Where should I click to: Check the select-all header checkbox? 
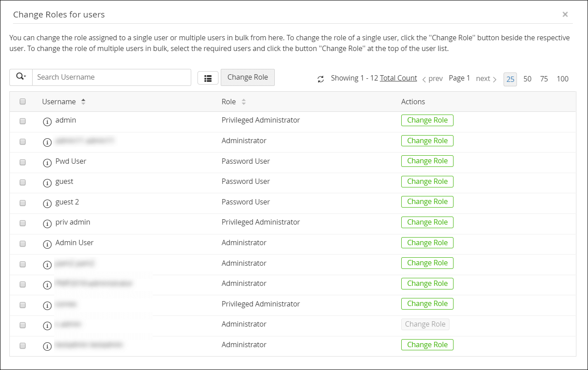(23, 102)
